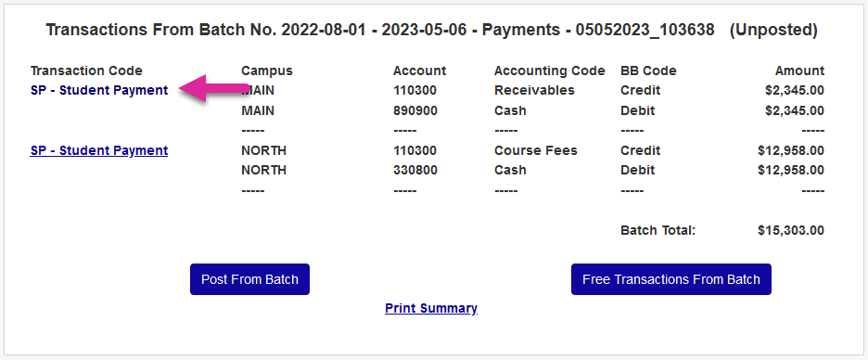
Task: Click the BB Code column header
Action: pyautogui.click(x=648, y=71)
